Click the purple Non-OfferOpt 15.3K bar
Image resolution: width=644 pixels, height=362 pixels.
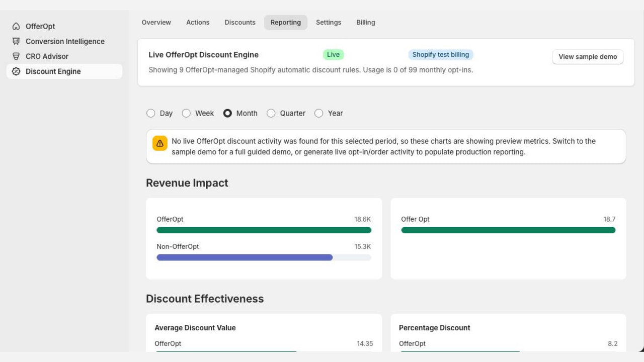tap(245, 257)
